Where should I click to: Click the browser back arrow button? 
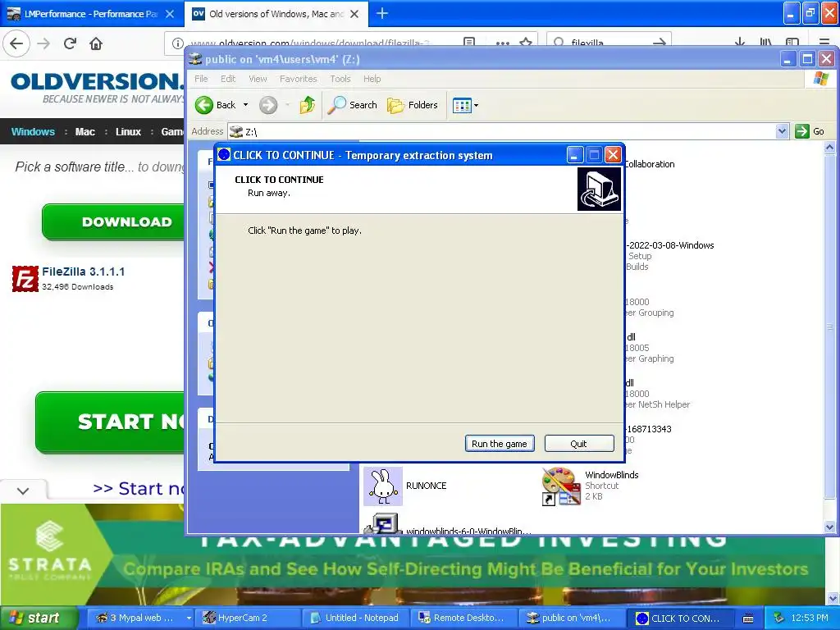tap(16, 43)
